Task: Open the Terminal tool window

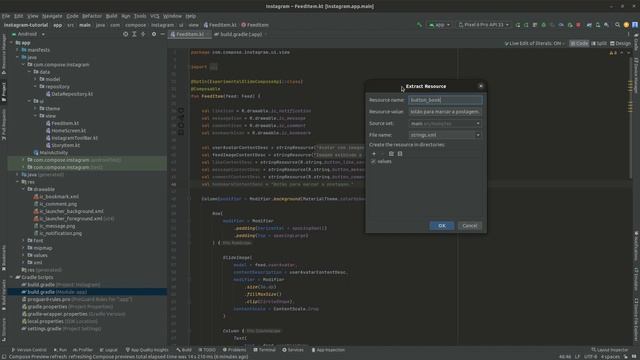Action: (264, 350)
